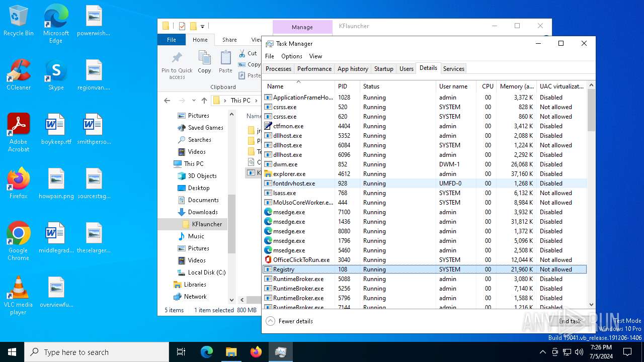The image size is (644, 362).
Task: Open the notification center icon
Action: coord(627,352)
